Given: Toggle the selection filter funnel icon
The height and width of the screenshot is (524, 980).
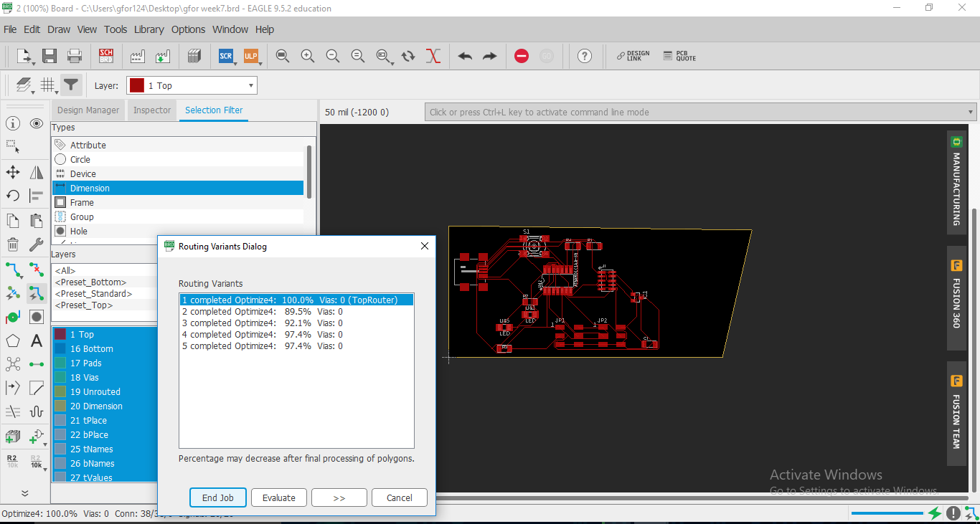Looking at the screenshot, I should point(70,85).
